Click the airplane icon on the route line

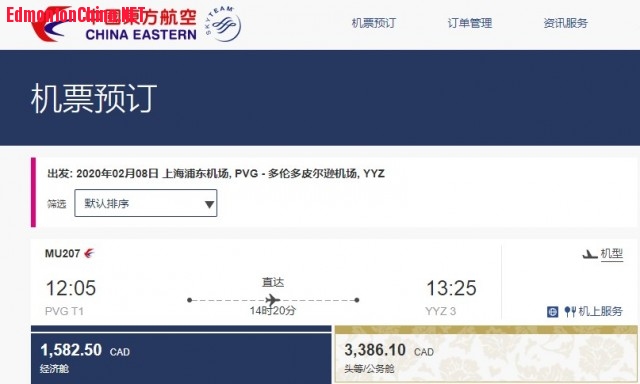(x=273, y=300)
